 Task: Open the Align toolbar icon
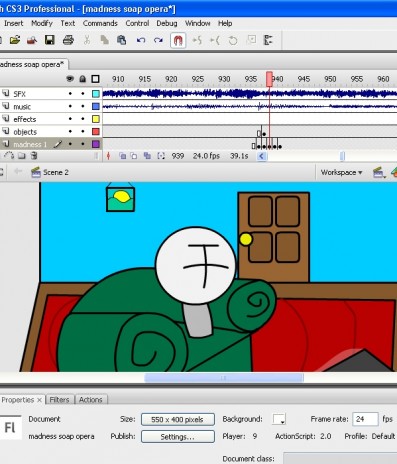pyautogui.click(x=268, y=40)
